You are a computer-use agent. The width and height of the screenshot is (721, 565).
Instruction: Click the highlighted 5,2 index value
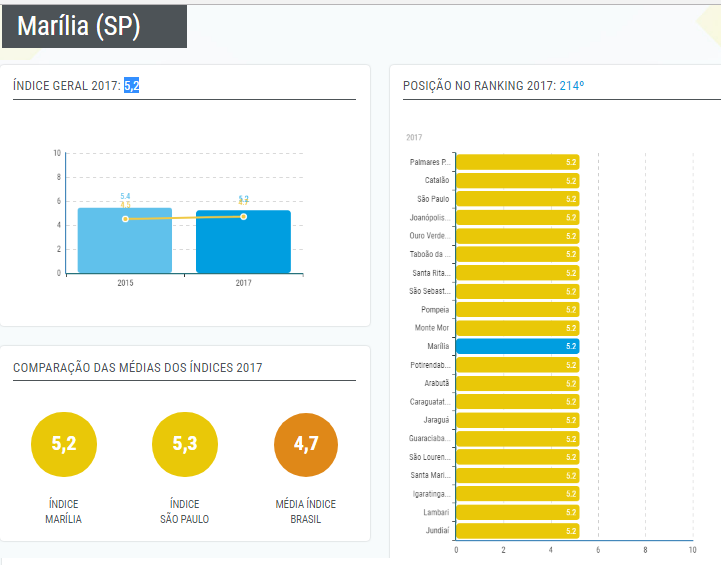tap(131, 87)
